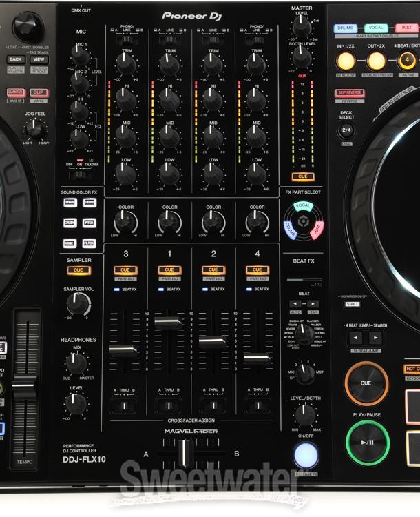Flip the MIC OFF/ON/TALKOVER switch
Viewport: 420px width, 517px height.
pyautogui.click(x=79, y=174)
